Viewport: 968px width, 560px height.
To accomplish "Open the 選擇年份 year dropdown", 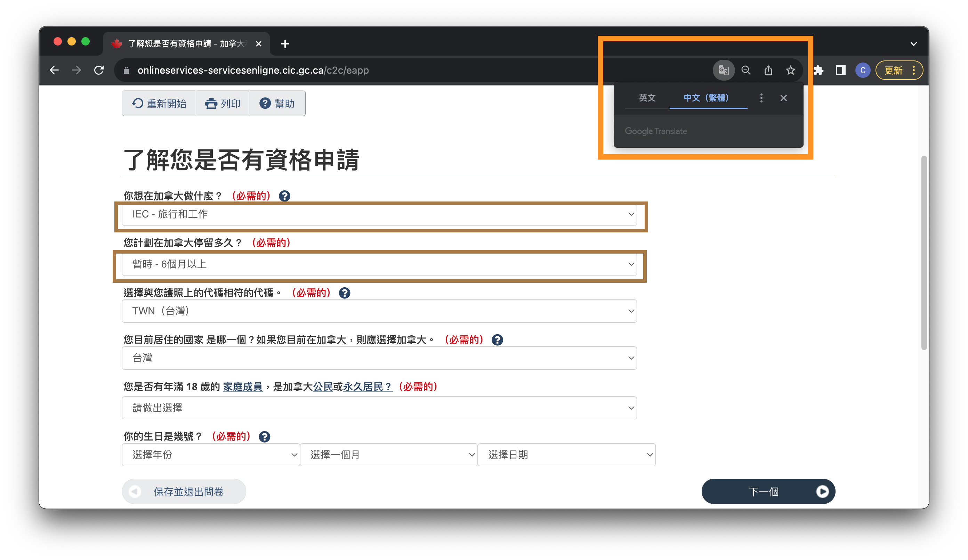I will pyautogui.click(x=211, y=455).
